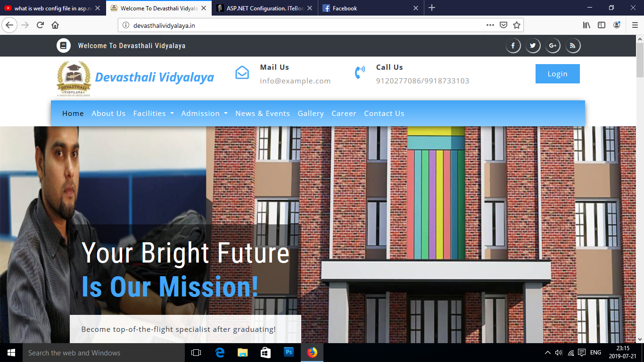Open the Google Plus social icon

553,46
